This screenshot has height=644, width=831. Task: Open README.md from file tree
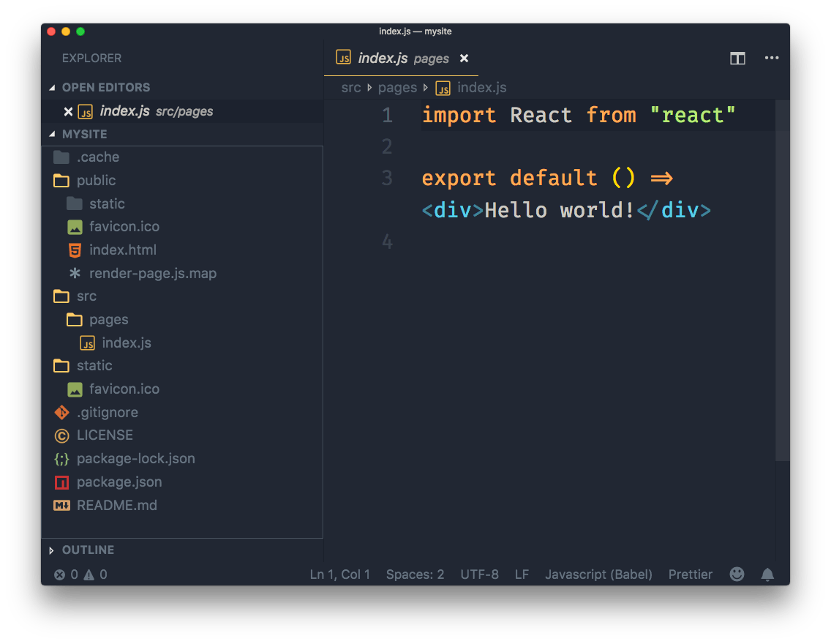point(116,505)
